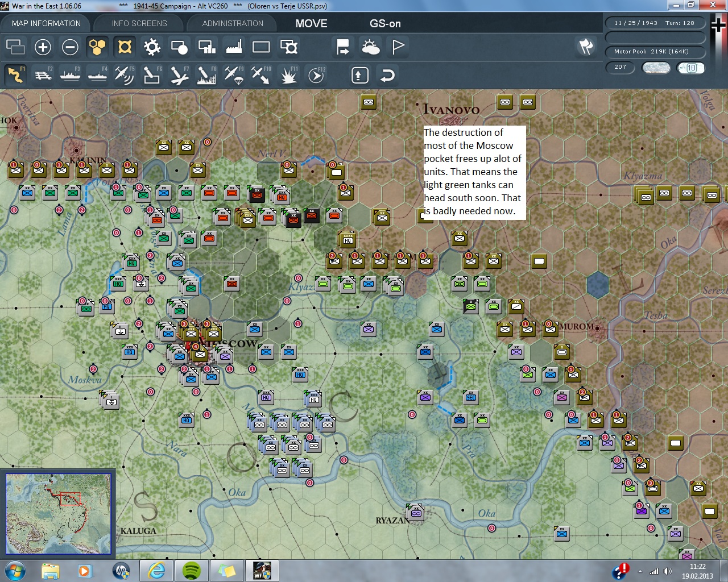728x582 pixels.
Task: Toggle the yellow unit-frame display button
Action: tap(125, 47)
